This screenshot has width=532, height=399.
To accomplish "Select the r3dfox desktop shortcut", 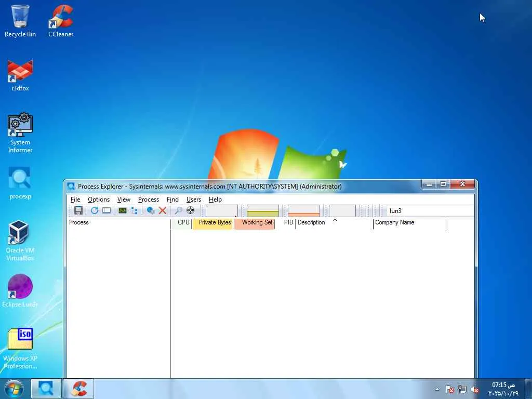I will pos(20,75).
